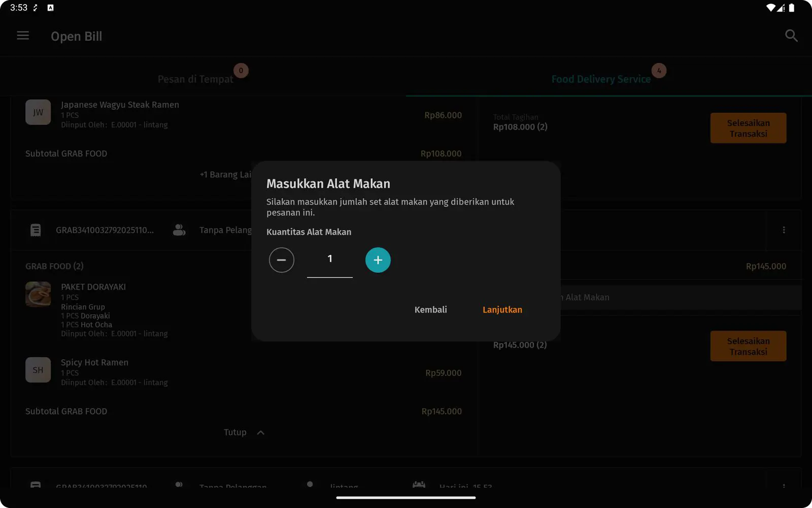Screen dimensions: 812x508
Task: Open the PAKET DORAYAKI product thumbnail
Action: tap(38, 294)
